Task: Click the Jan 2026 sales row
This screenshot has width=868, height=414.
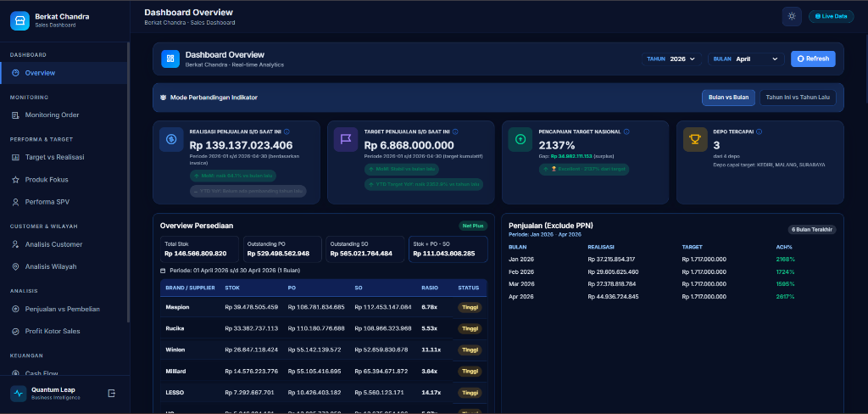Action: tap(672, 260)
